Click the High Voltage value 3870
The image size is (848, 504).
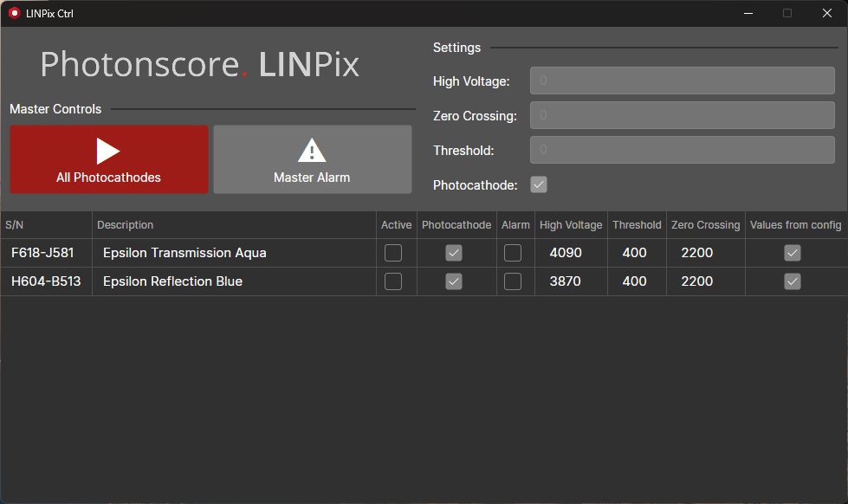pyautogui.click(x=565, y=281)
